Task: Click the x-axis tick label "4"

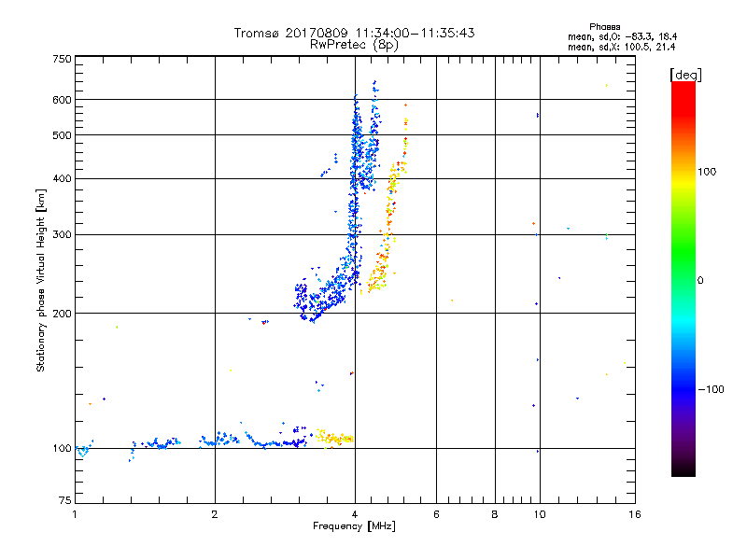Action: pyautogui.click(x=355, y=514)
